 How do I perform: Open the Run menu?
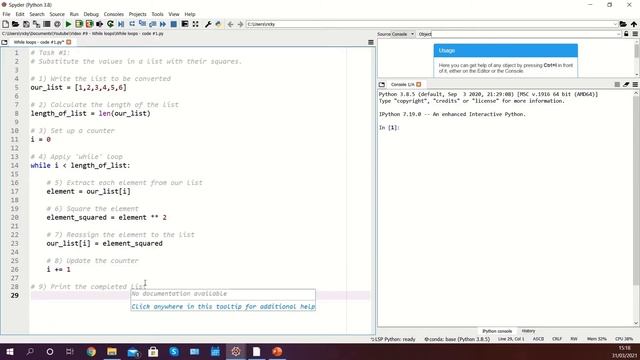pos(74,14)
